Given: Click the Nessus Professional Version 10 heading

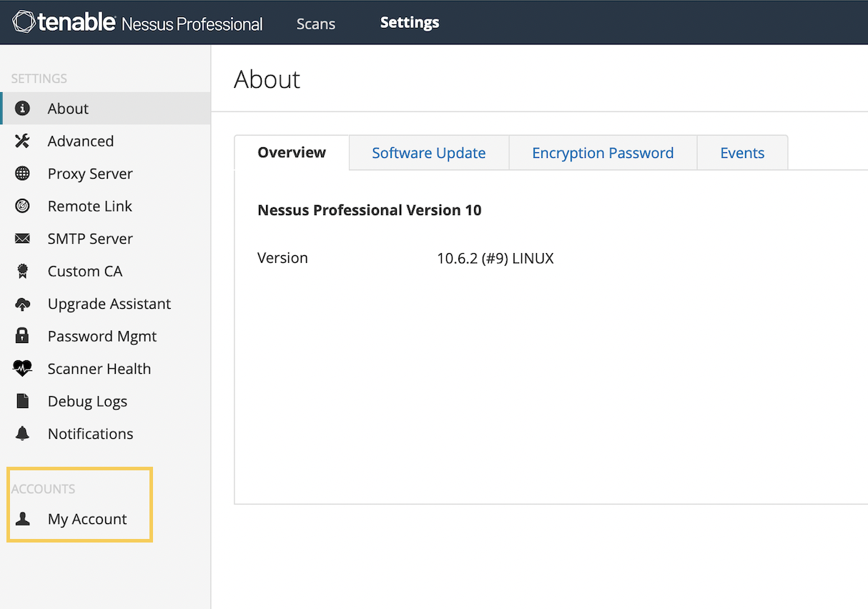Looking at the screenshot, I should pyautogui.click(x=370, y=210).
